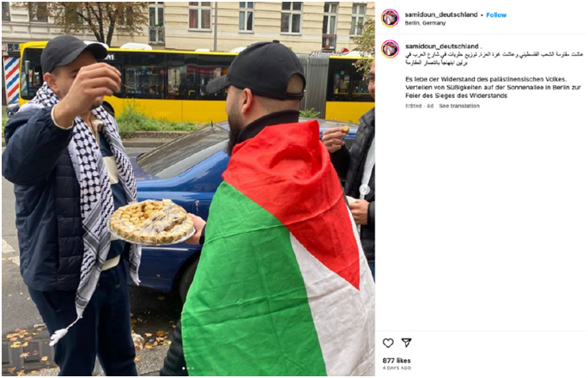This screenshot has width=588, height=378.
Task: Open samidoun_deutschland username in header
Action: [441, 15]
